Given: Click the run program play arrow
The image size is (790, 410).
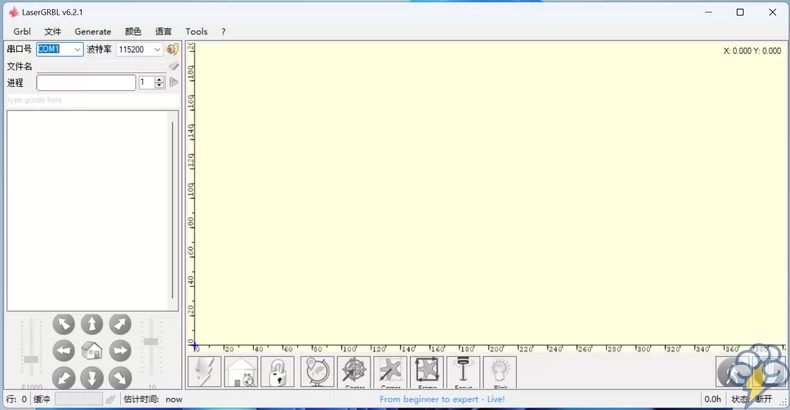Looking at the screenshot, I should click(x=174, y=82).
